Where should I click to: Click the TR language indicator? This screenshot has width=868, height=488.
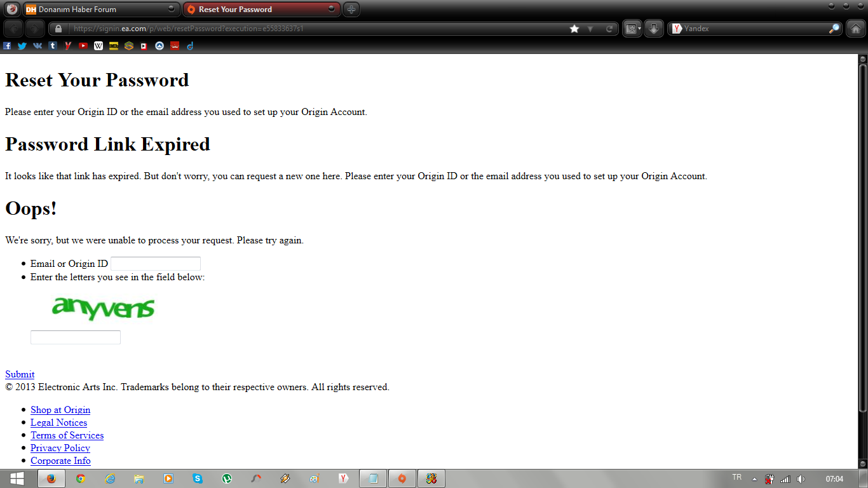click(x=737, y=477)
